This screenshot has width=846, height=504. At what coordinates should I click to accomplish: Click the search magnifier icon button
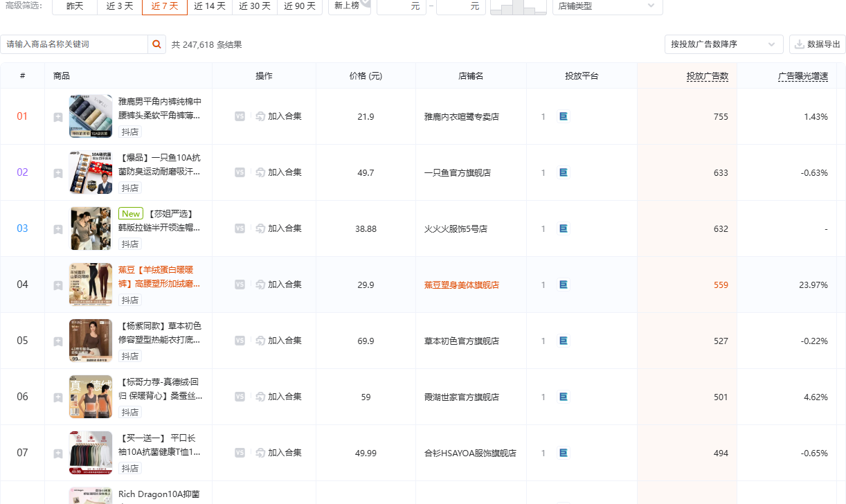(157, 44)
